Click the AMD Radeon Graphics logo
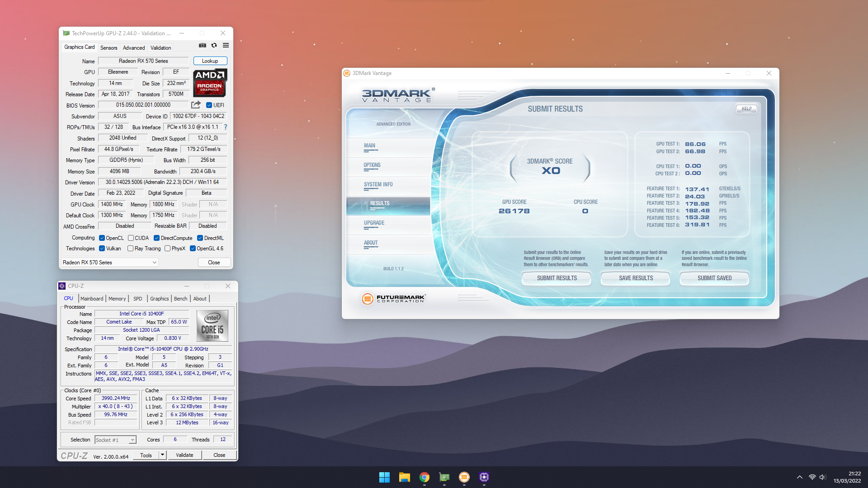This screenshot has width=868, height=488. [210, 83]
